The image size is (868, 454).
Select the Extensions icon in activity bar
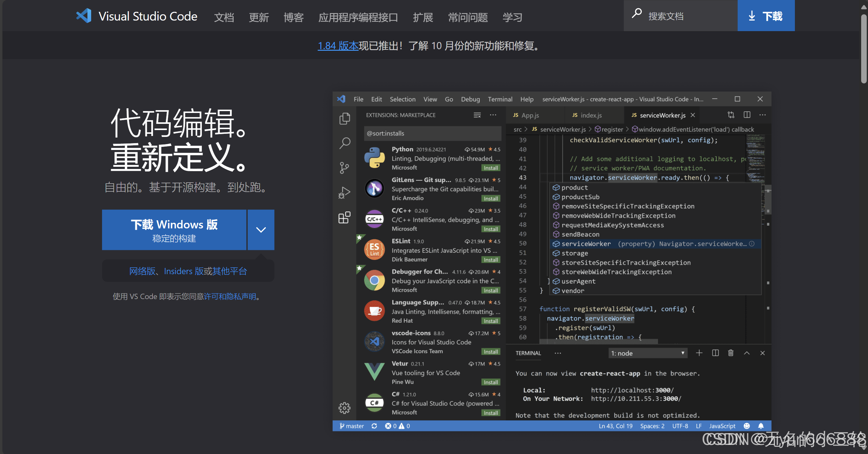tap(344, 218)
